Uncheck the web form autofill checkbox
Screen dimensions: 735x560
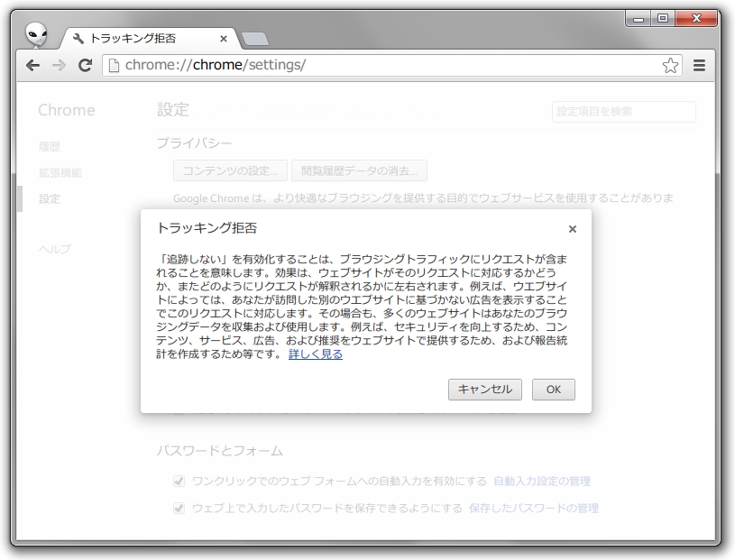[179, 481]
